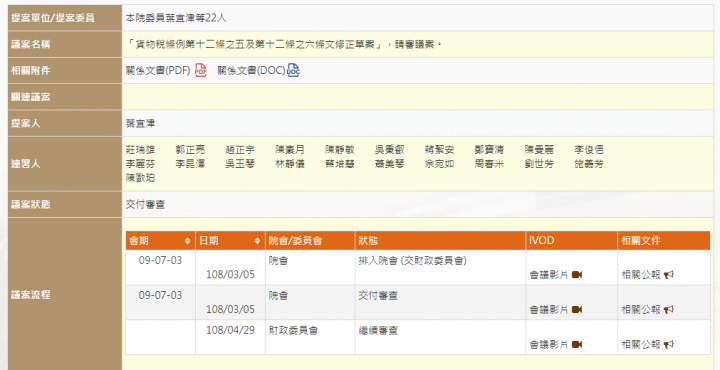Viewport: 720px width, 370px height.
Task: Click the 院會/委員會 column header
Action: pos(310,241)
